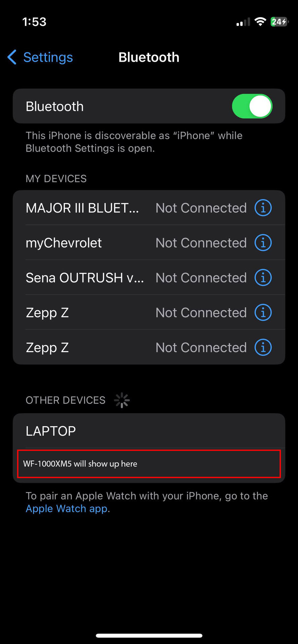Open info for MAJOR III BLUET device
Viewport: 298px width, 644px height.
(263, 208)
